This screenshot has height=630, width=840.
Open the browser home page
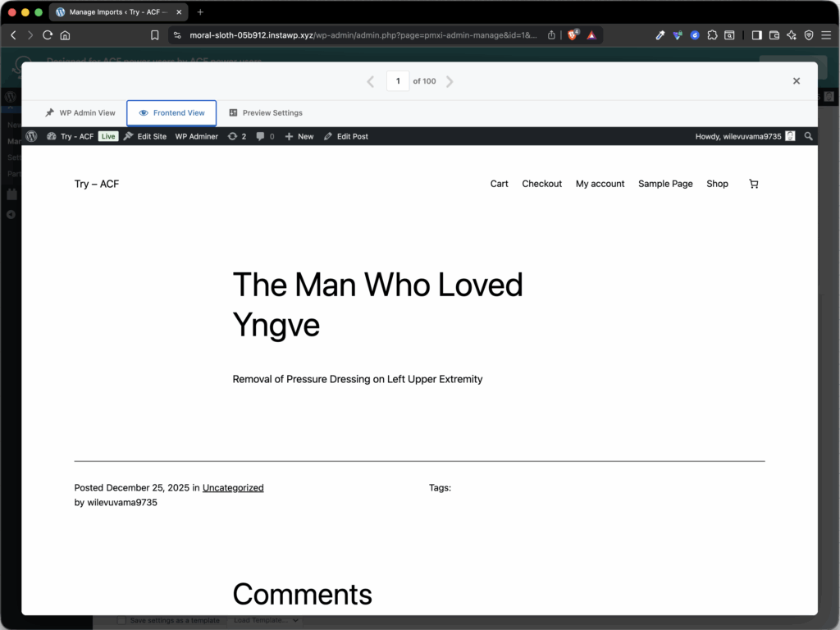65,35
